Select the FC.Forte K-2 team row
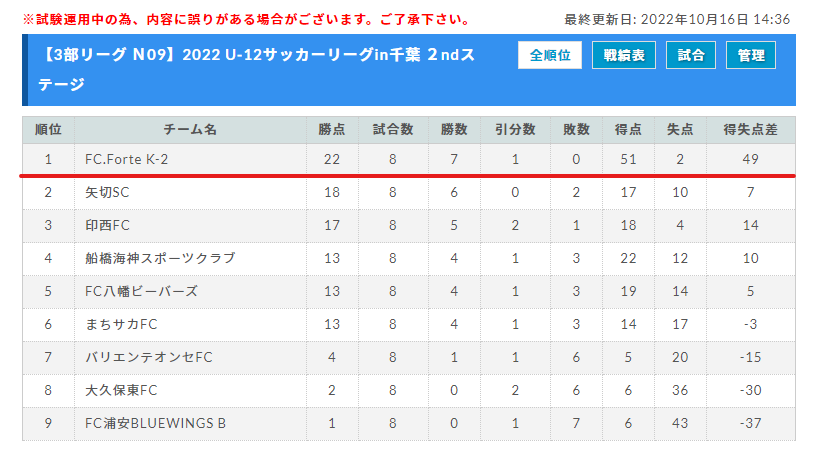This screenshot has width=813, height=460. [409, 159]
